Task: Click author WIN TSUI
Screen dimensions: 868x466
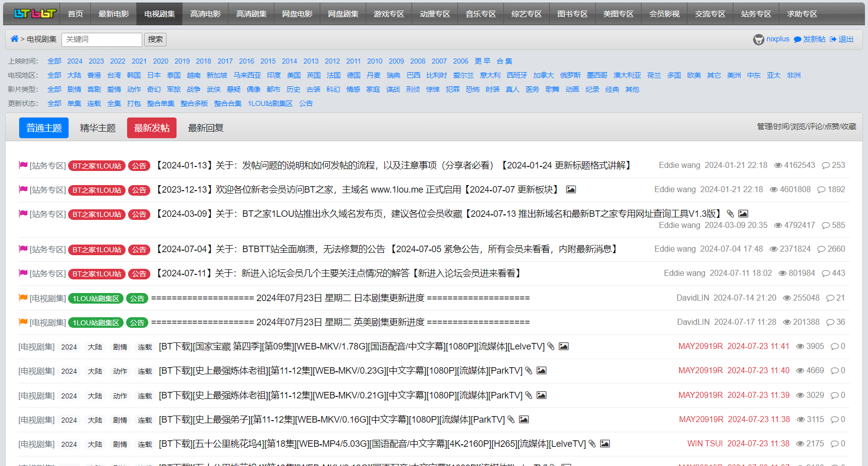Action: point(705,444)
